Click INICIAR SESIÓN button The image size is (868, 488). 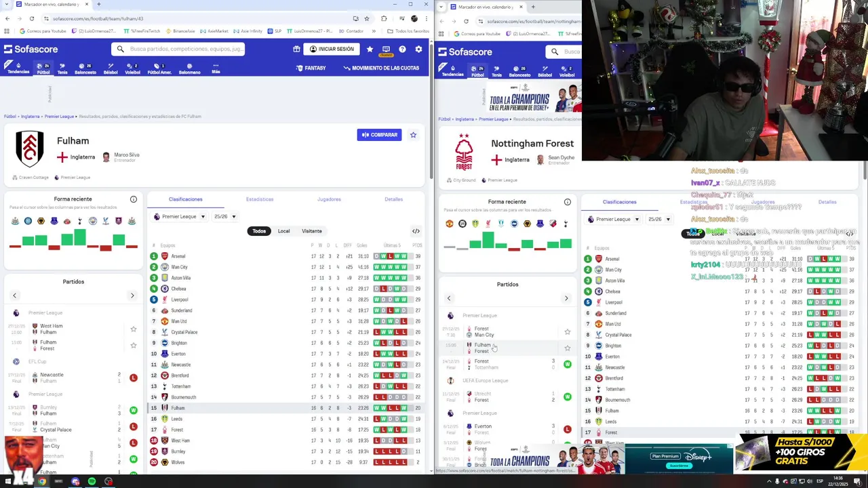[332, 49]
